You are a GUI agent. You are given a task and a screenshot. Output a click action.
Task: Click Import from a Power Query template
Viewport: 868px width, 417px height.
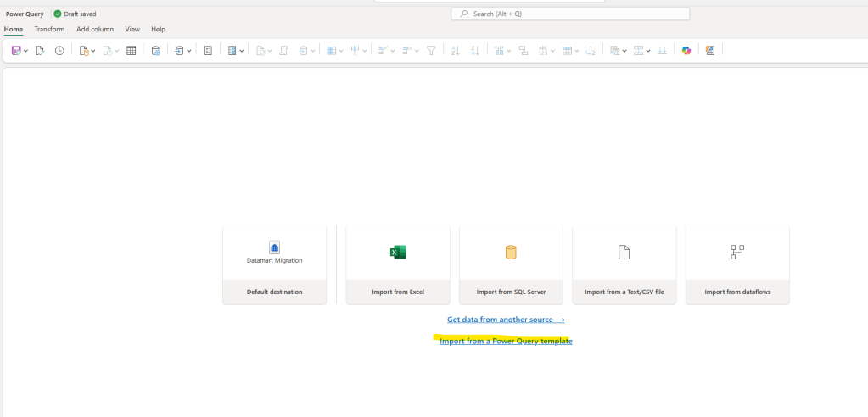[506, 342]
